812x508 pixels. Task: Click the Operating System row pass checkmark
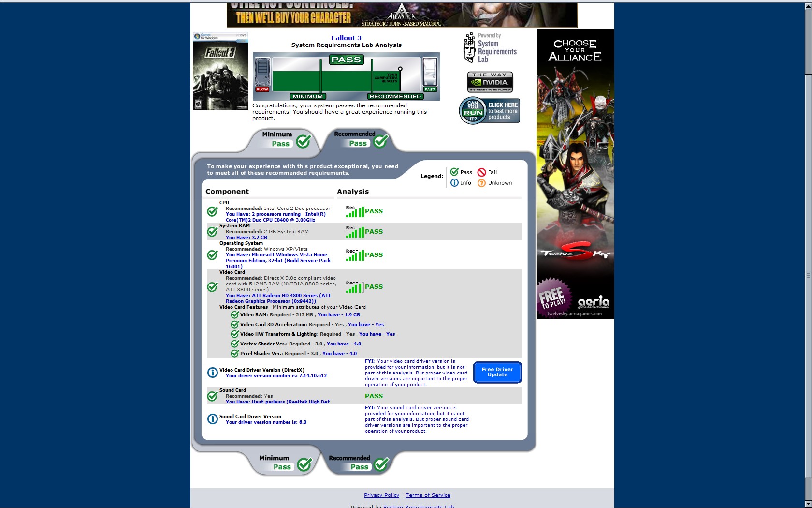212,255
